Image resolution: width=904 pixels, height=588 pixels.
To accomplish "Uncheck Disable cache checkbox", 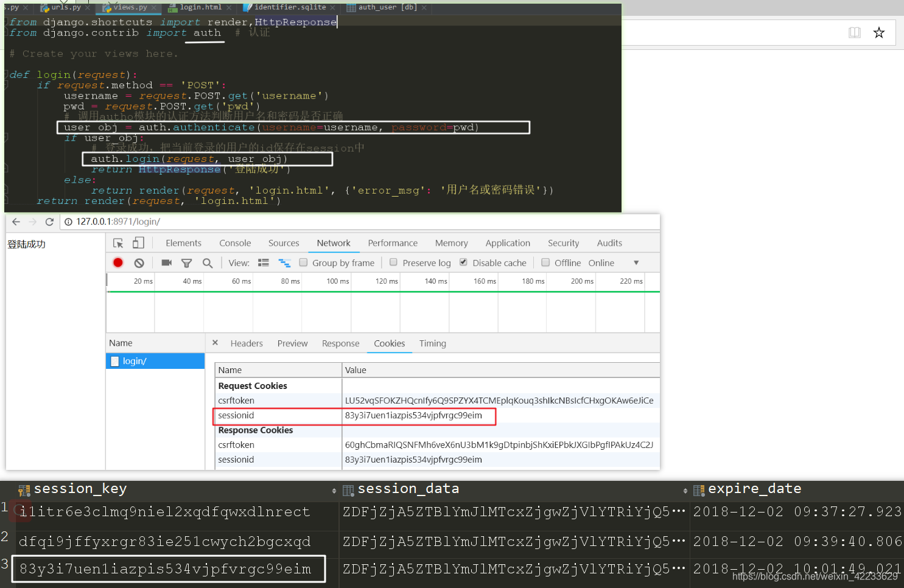I will click(x=463, y=262).
